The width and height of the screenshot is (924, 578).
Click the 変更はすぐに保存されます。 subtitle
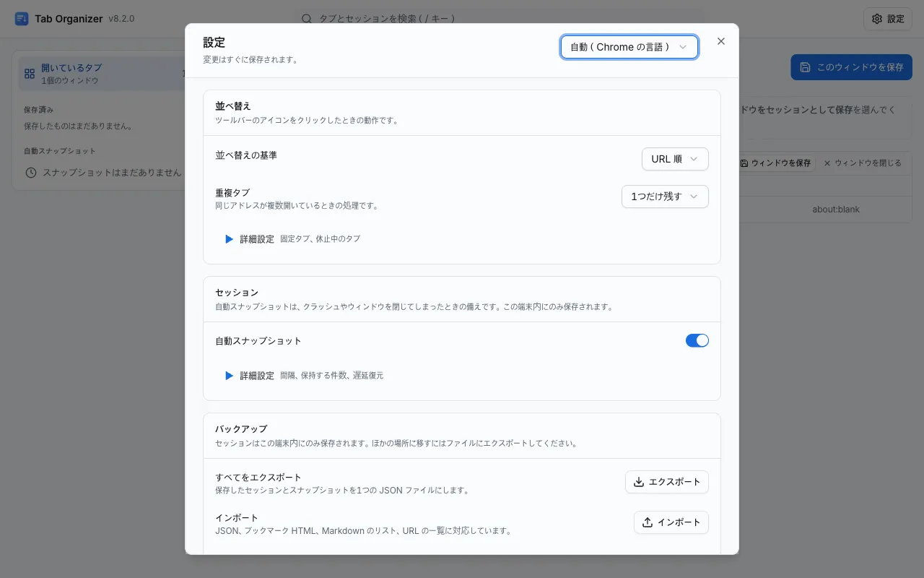click(250, 60)
